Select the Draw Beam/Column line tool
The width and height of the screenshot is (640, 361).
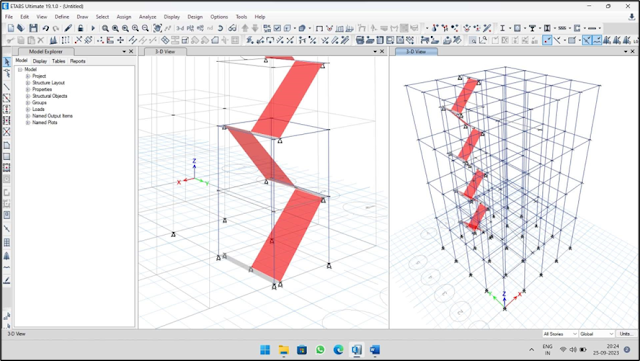[7, 87]
